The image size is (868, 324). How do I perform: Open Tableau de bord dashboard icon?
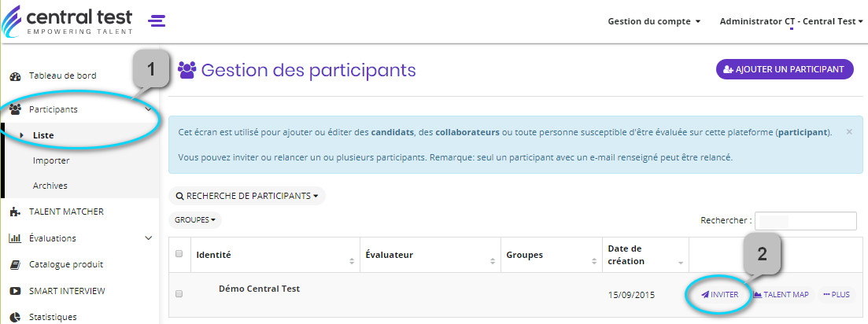[x=16, y=76]
